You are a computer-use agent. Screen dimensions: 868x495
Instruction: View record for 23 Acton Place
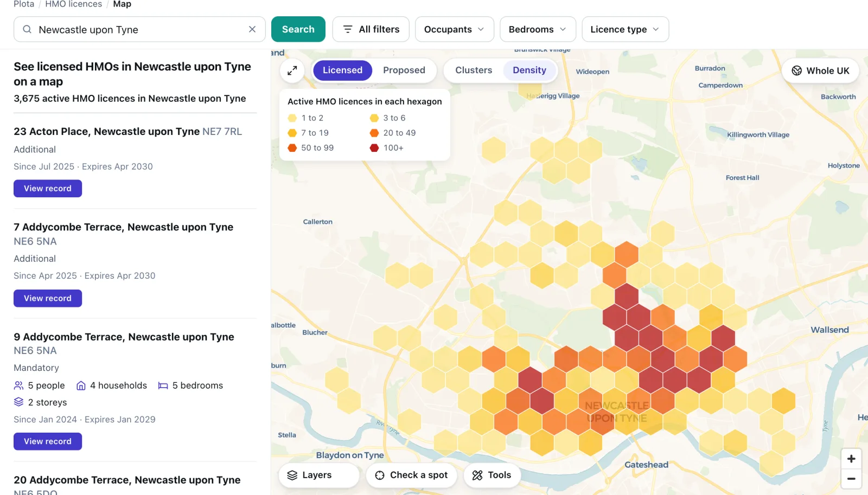point(48,189)
